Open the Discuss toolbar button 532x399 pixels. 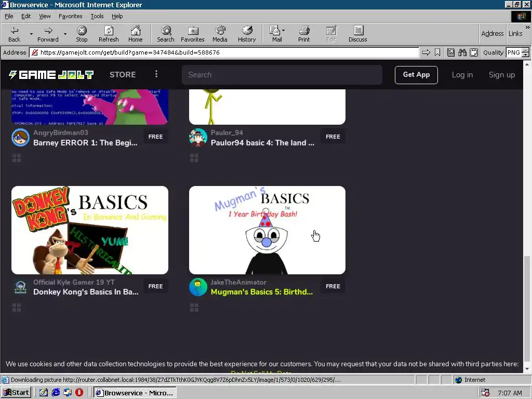point(357,34)
